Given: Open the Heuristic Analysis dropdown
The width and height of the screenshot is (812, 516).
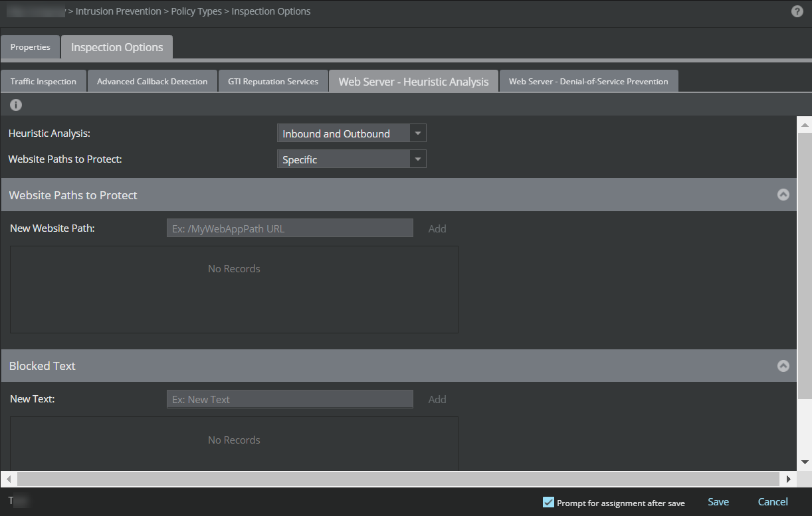Looking at the screenshot, I should [x=352, y=133].
